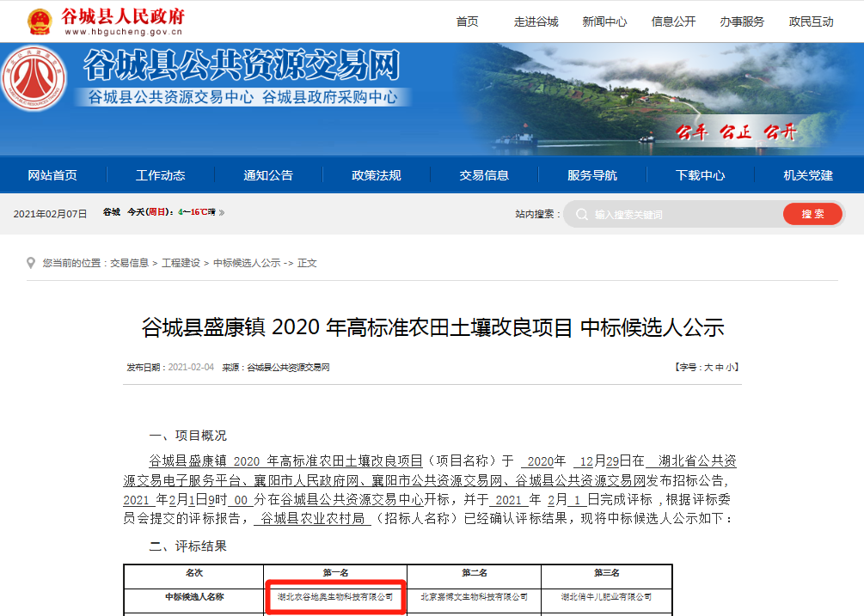Viewport: 864px width, 616px height.
Task: Click the national emblem logo of 谷城县人民政府
Action: (x=40, y=21)
